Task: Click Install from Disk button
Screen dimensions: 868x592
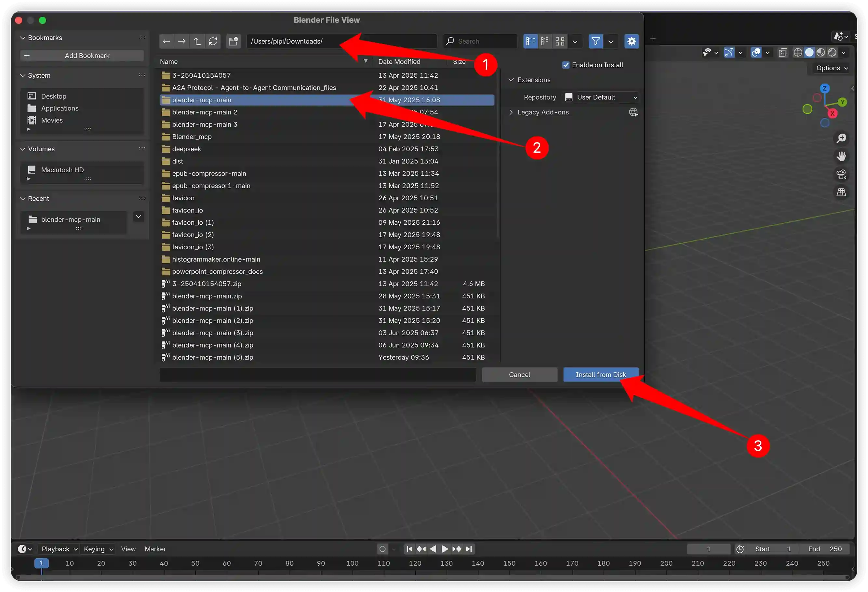Action: 601,375
